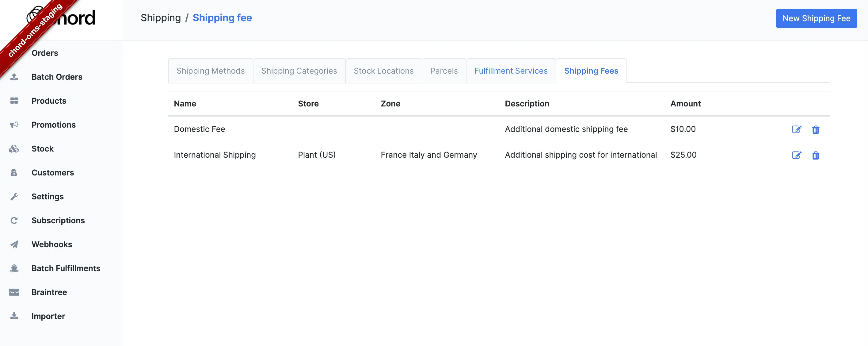Click the Products grid icon
Screen dimensions: 868x346
(x=14, y=101)
